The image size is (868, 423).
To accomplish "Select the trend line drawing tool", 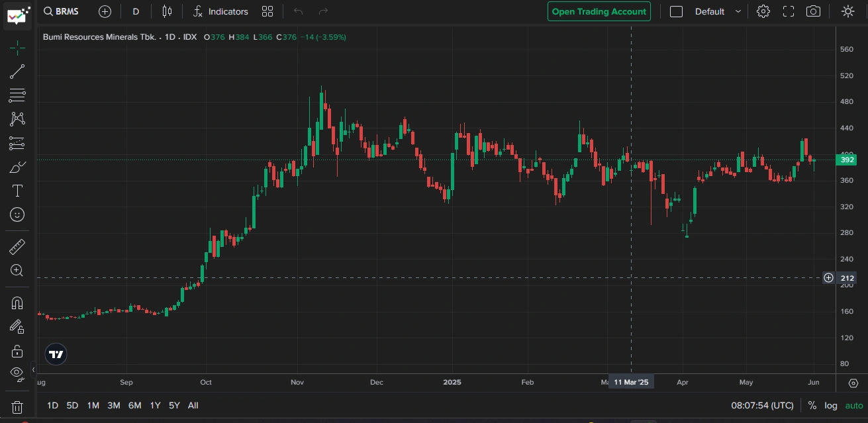I will pos(17,71).
